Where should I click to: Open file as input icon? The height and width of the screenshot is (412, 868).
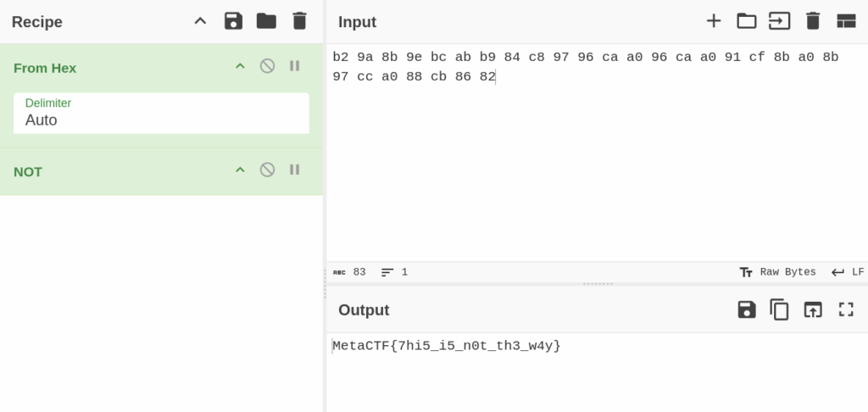click(780, 21)
